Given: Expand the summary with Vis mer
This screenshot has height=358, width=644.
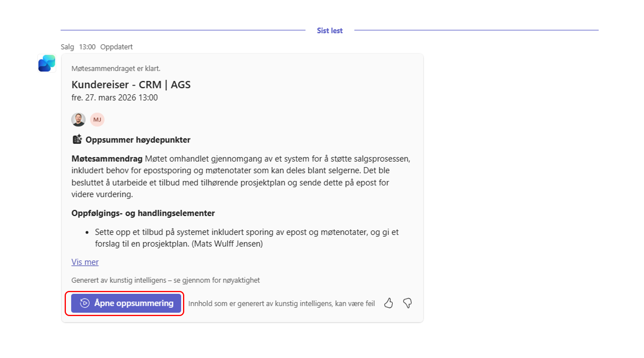Looking at the screenshot, I should 85,262.
